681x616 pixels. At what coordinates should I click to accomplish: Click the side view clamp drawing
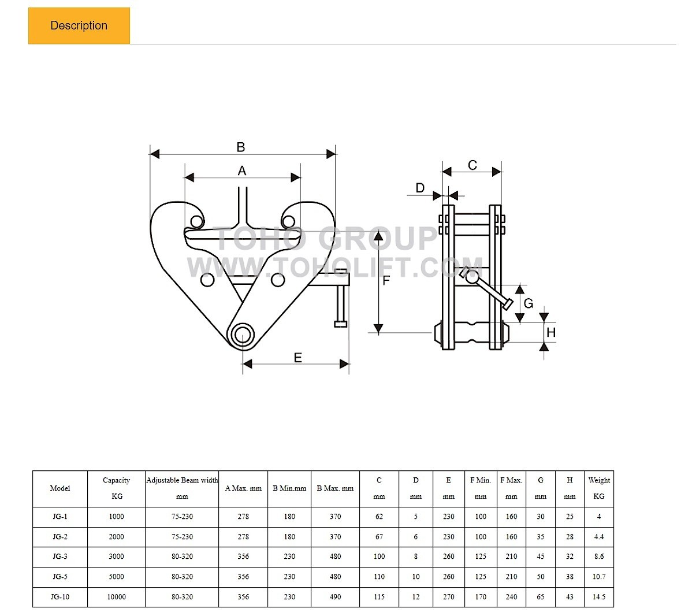click(471, 277)
